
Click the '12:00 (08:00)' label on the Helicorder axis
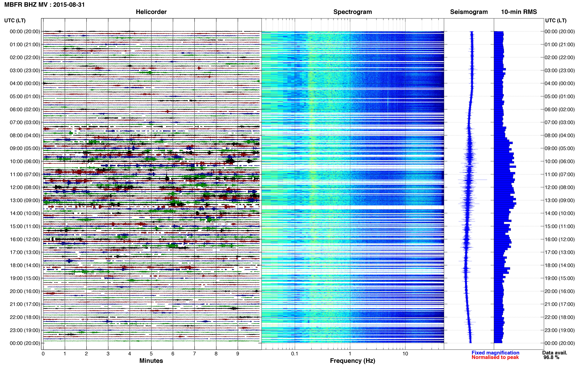coord(25,187)
